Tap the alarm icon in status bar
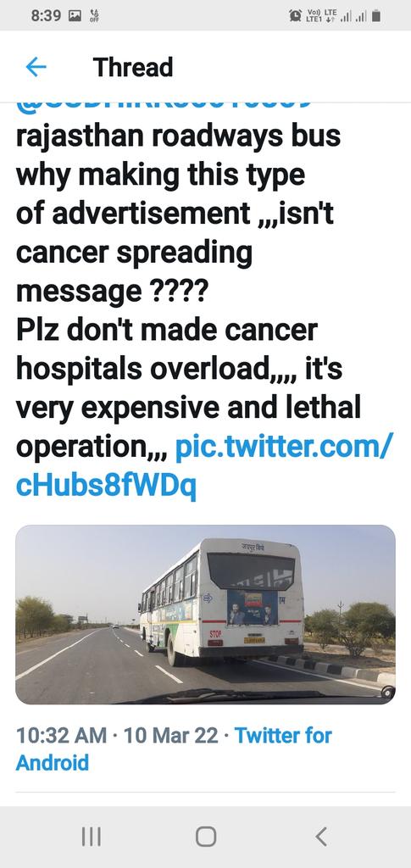The width and height of the screenshot is (411, 868). (295, 16)
